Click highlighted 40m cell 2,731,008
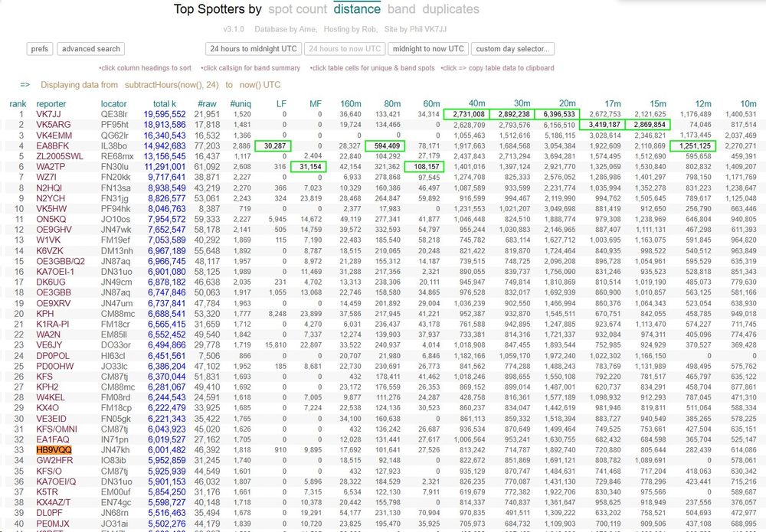766x532 pixels. (x=466, y=114)
